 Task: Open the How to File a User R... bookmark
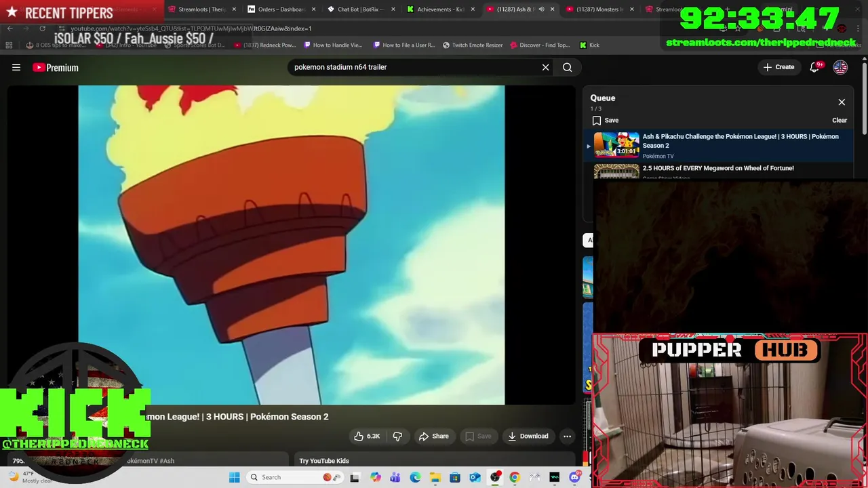(x=404, y=45)
